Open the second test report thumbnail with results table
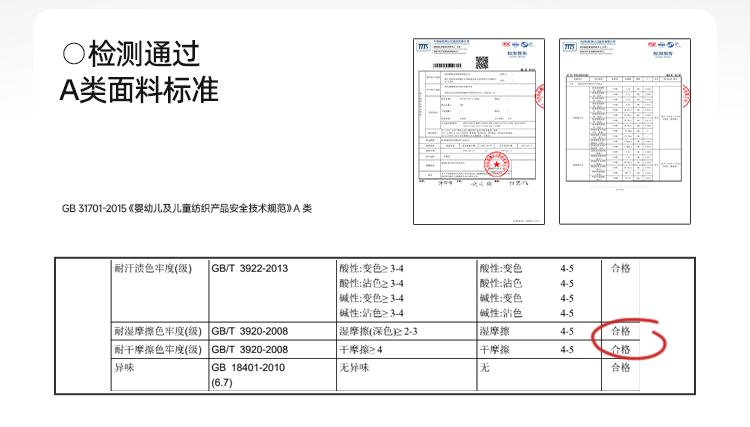This screenshot has height=427, width=750. 625,131
